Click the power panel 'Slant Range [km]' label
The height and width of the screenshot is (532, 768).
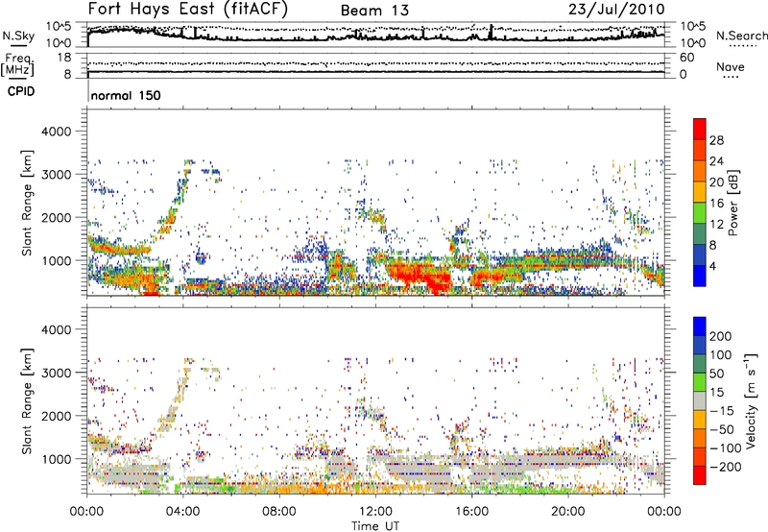(x=28, y=203)
